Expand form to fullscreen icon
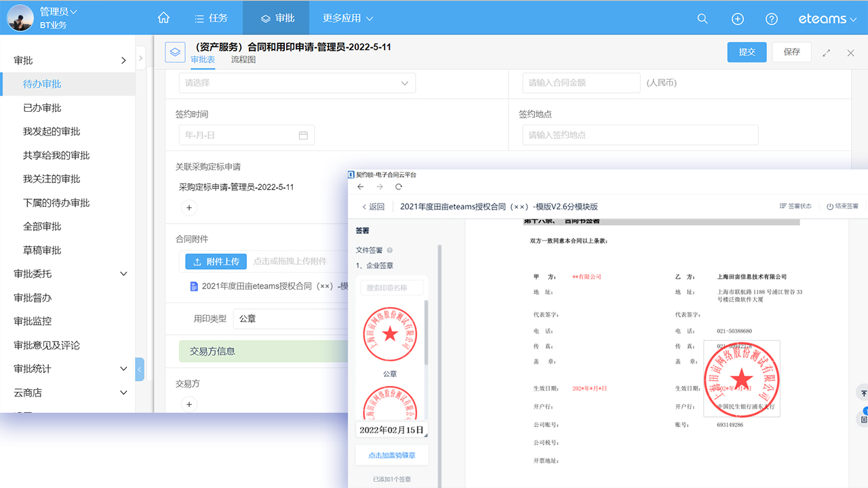Image resolution: width=868 pixels, height=488 pixels. 827,53
